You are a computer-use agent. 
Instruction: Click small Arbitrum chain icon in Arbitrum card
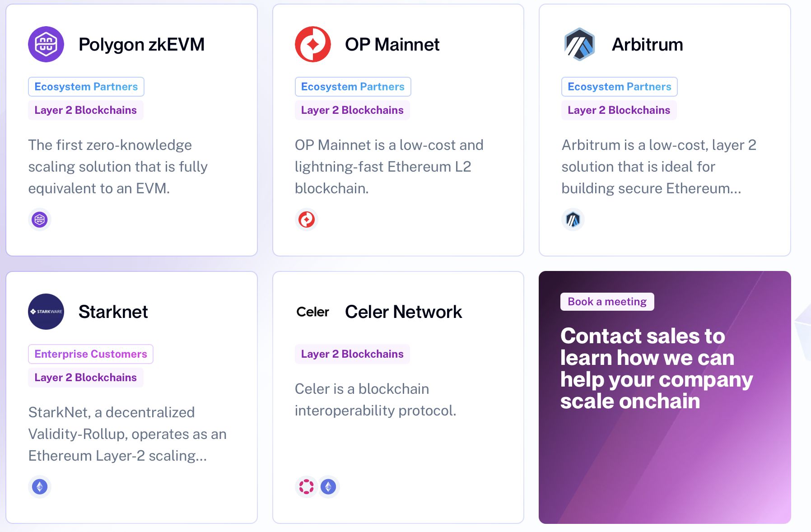tap(573, 219)
